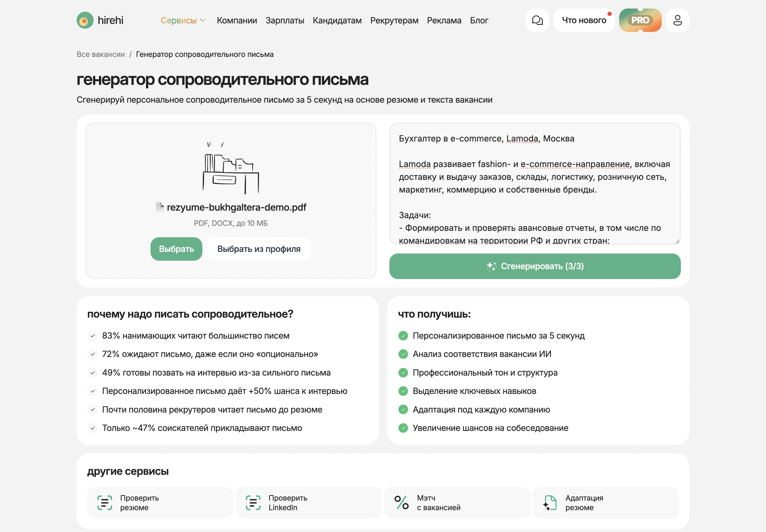This screenshot has height=532, width=766.
Task: Click the heading что получишь:
Action: (434, 314)
